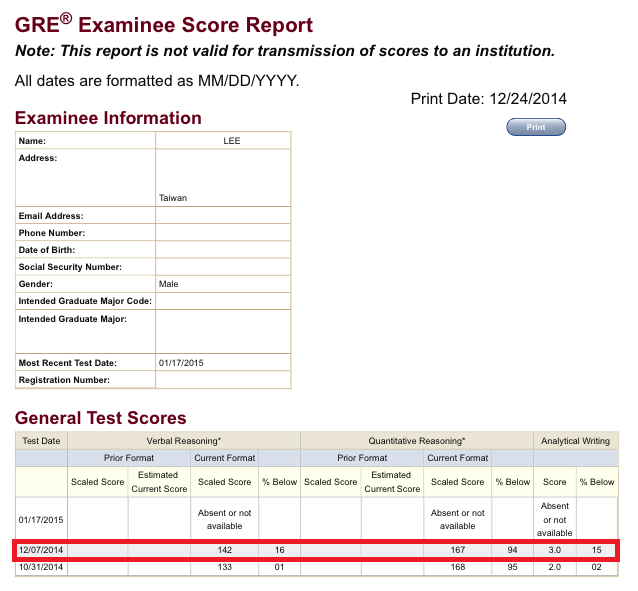This screenshot has width=638, height=591.
Task: Select the 10/31/2014 test date cell
Action: pos(41,567)
